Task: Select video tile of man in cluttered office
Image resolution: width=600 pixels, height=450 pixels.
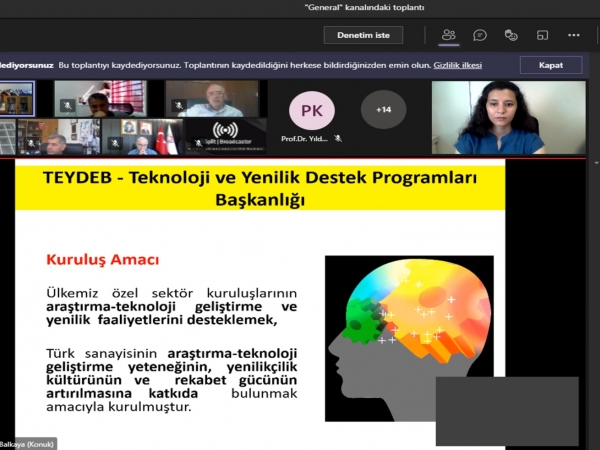Action: (59, 137)
